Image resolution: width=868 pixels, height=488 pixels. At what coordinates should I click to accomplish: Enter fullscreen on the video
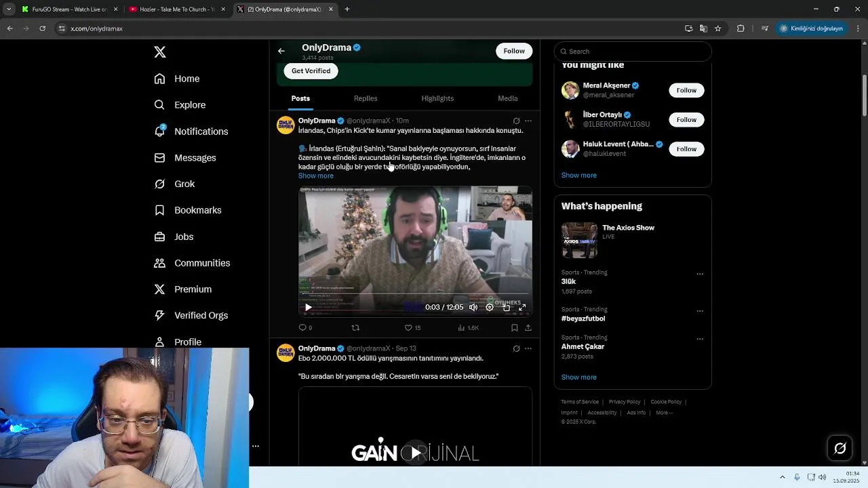(522, 308)
